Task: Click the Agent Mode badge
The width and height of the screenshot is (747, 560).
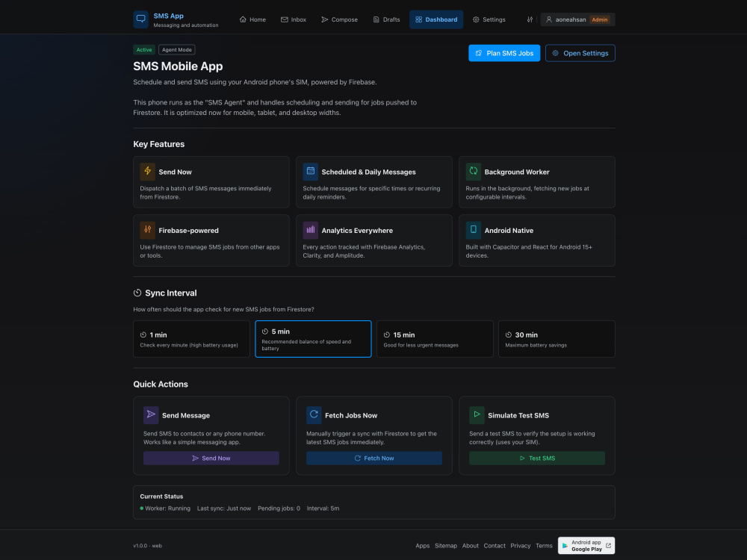Action: [177, 49]
